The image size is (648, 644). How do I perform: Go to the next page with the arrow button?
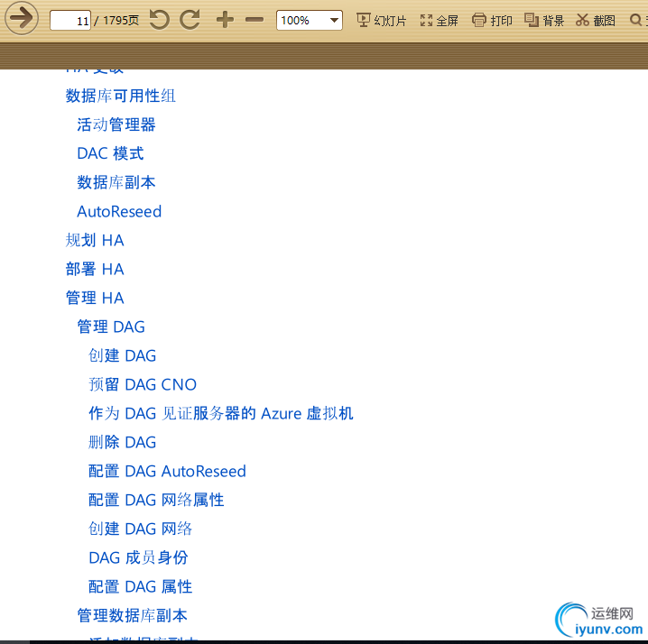pos(22,18)
